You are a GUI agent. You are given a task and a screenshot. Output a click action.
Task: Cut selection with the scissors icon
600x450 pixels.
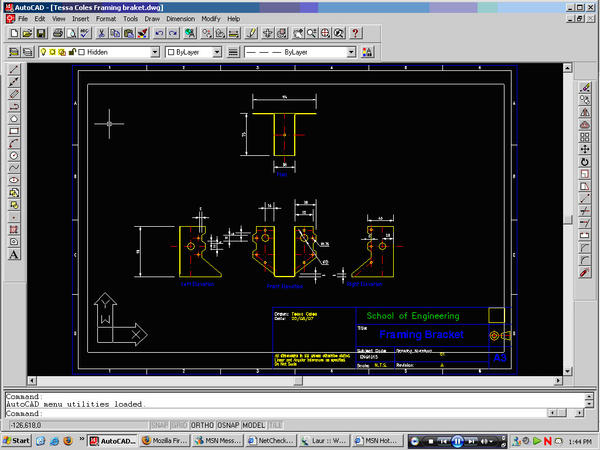101,33
